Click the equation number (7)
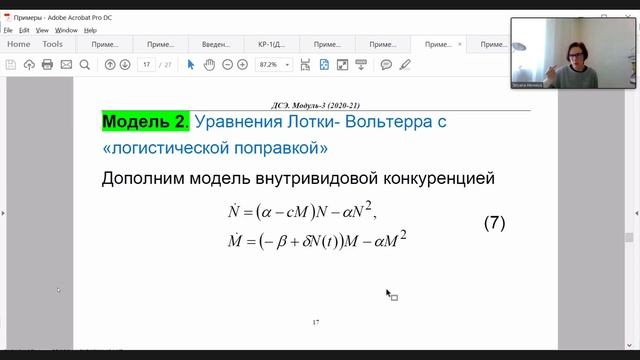The height and width of the screenshot is (360, 640). 494,223
